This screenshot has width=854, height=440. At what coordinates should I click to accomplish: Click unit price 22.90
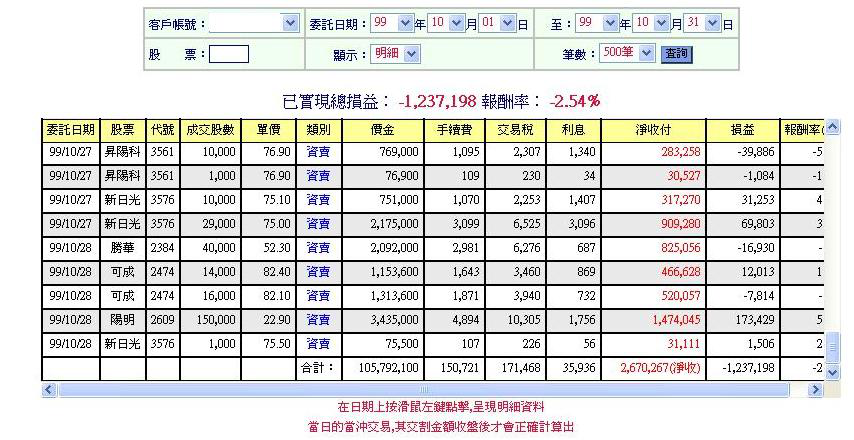click(277, 320)
